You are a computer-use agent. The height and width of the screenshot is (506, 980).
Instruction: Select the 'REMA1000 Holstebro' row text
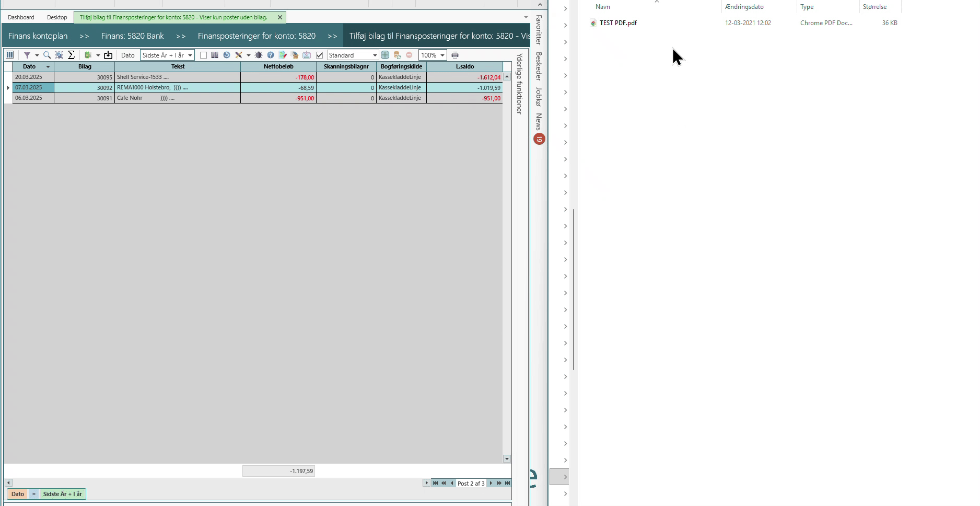152,87
